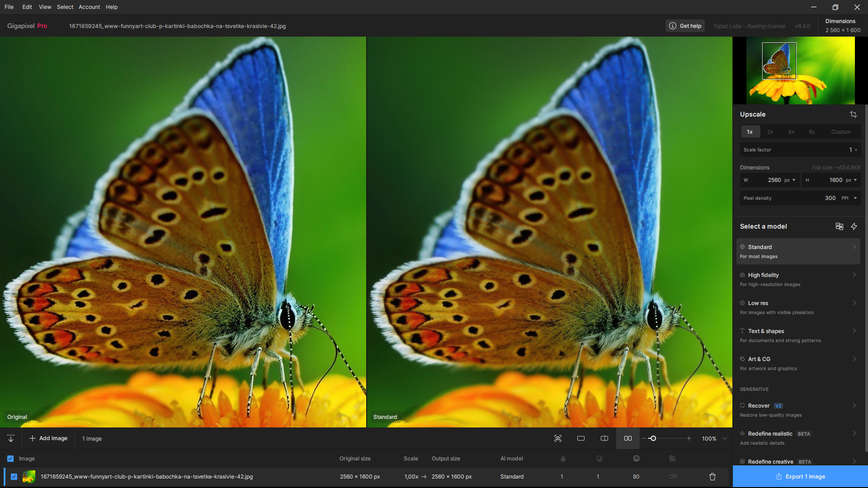Switch to side-by-side view mode
Screen dimensions: 868x488
click(x=628, y=438)
